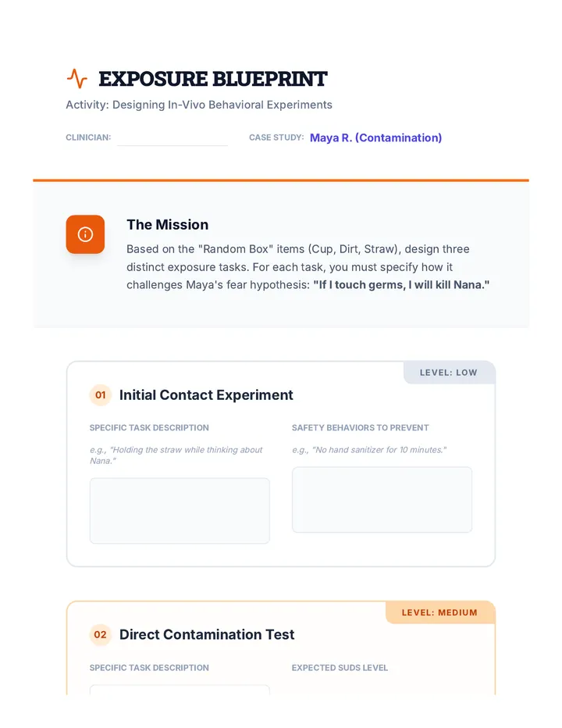Click the Activity subtitle text
Screen dimensions: 562x728
[x=199, y=105]
